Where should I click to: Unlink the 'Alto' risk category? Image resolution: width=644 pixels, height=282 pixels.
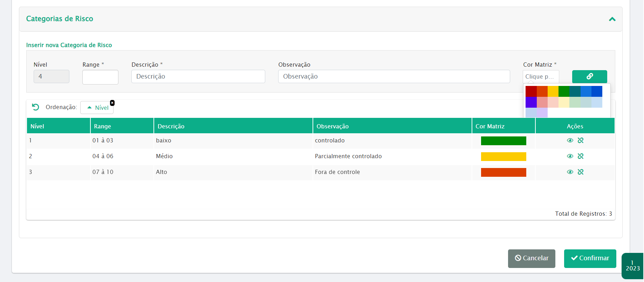pyautogui.click(x=581, y=172)
